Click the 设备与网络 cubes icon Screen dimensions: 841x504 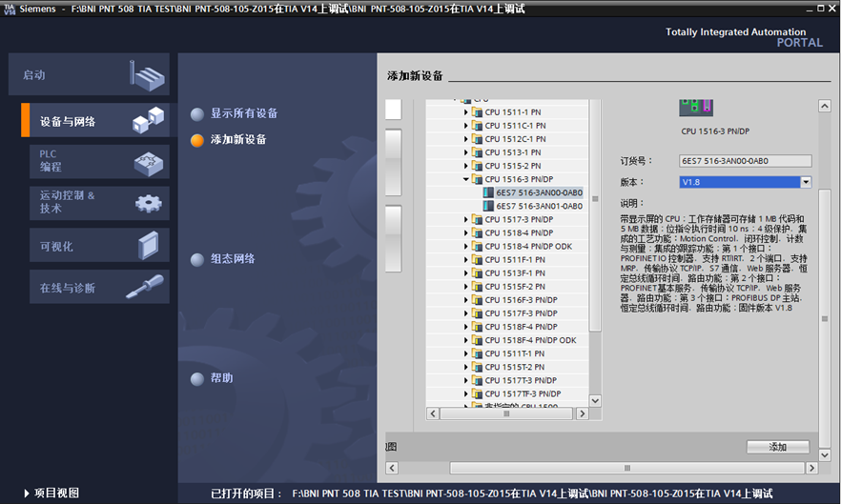click(147, 120)
